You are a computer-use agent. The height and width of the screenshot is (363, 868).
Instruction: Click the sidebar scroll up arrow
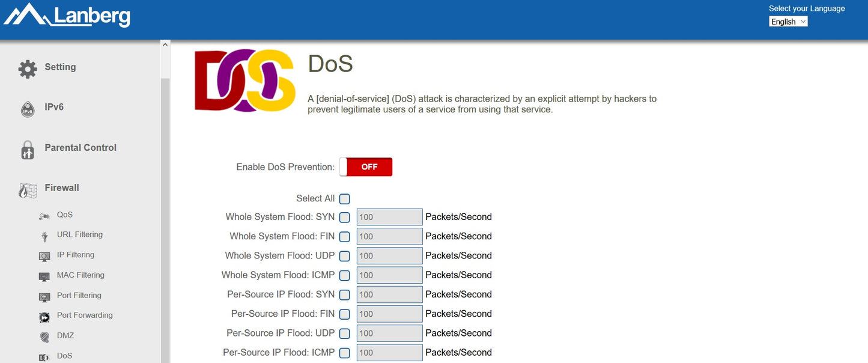coord(165,44)
